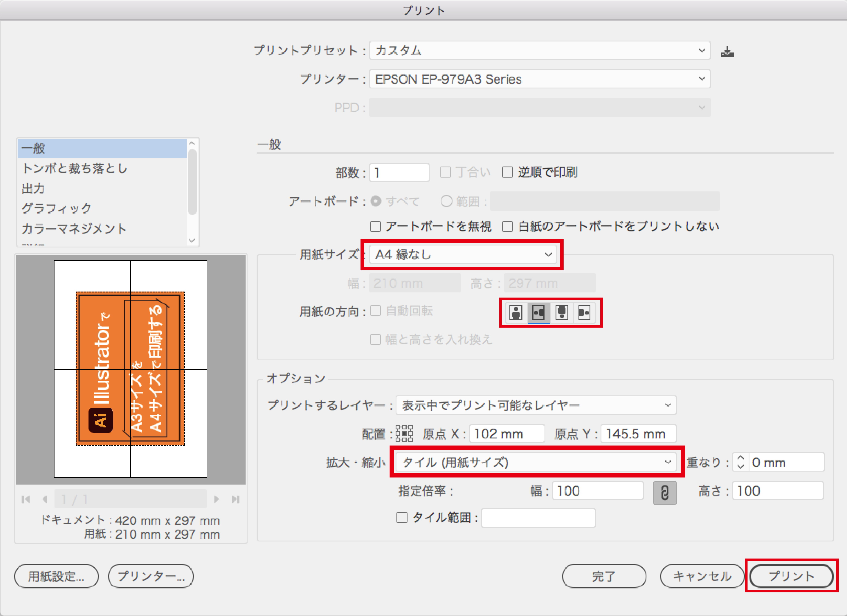Viewport: 847px width, 616px height.
Task: Select トンボと裁ち落とし in category list
Action: coord(75,168)
